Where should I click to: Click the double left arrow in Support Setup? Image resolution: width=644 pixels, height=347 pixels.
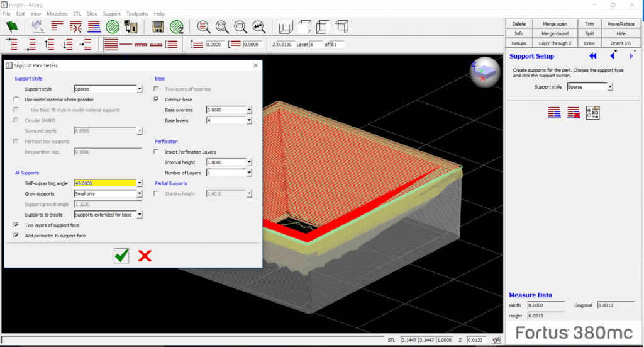click(592, 57)
